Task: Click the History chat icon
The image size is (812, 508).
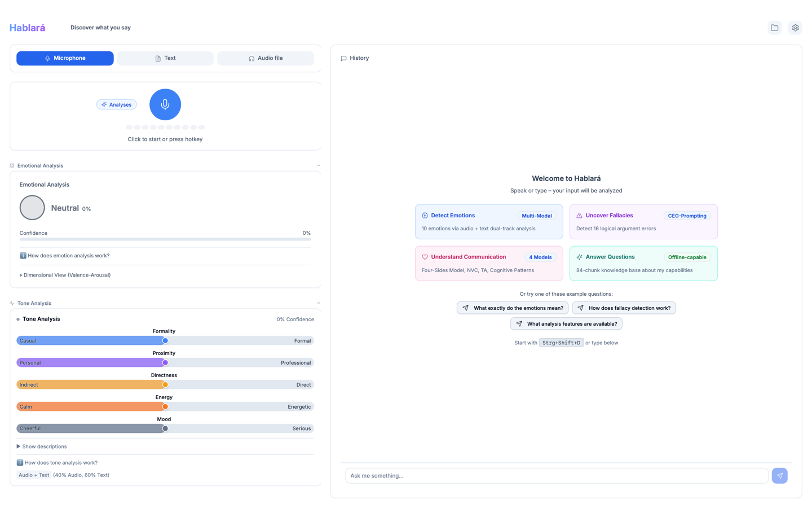Action: [343, 58]
